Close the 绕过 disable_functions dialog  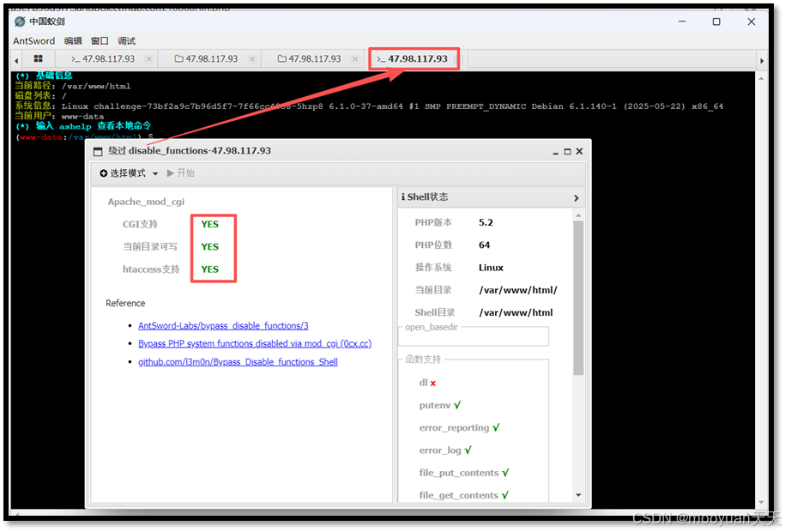(579, 151)
